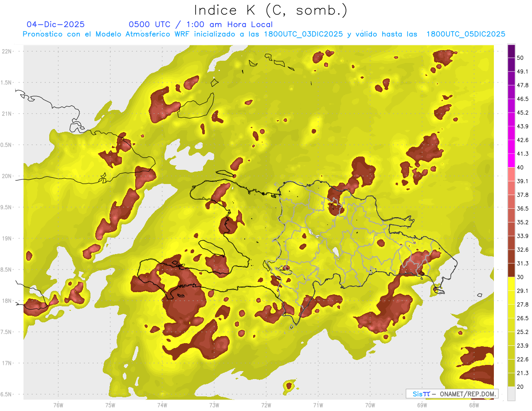The image size is (532, 411).
Task: Click the "71W" longitude label
Action: tap(318, 405)
